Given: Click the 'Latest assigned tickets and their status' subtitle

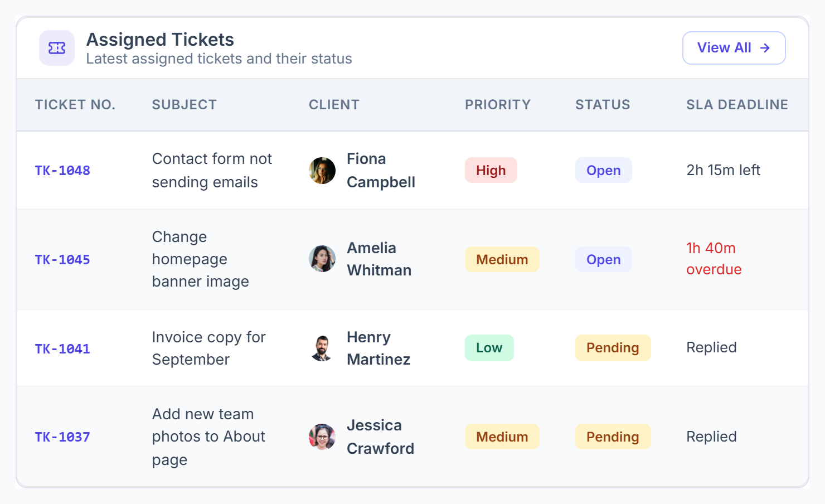Looking at the screenshot, I should pos(219,59).
